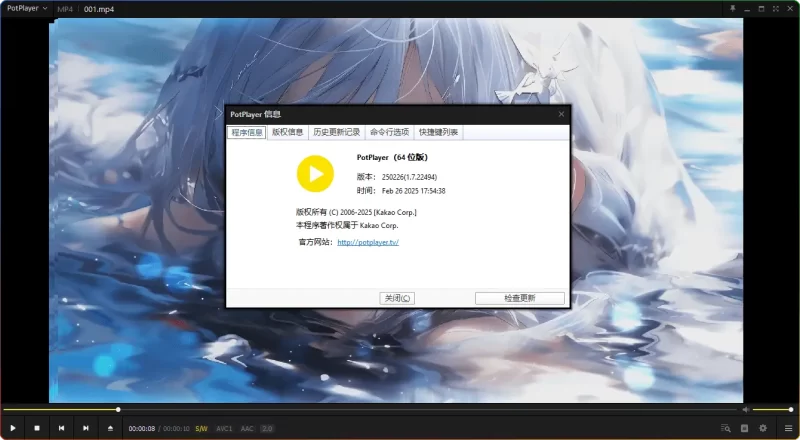The height and width of the screenshot is (440, 800).
Task: Click the video seek bar handle
Action: pos(118,409)
